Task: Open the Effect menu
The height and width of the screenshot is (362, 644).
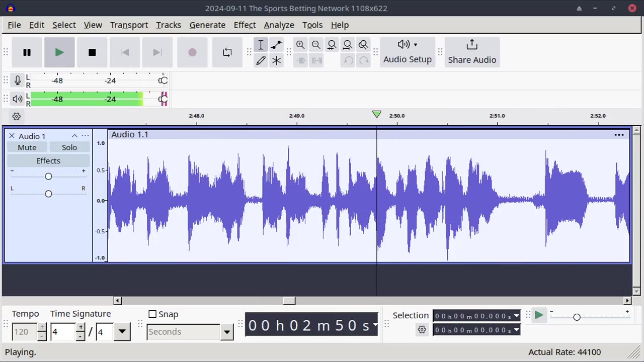Action: pyautogui.click(x=245, y=25)
